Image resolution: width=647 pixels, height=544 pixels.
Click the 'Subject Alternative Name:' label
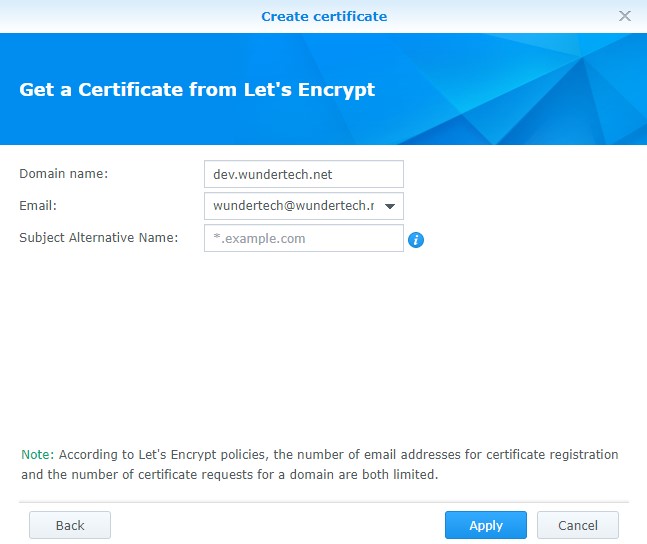click(x=99, y=238)
